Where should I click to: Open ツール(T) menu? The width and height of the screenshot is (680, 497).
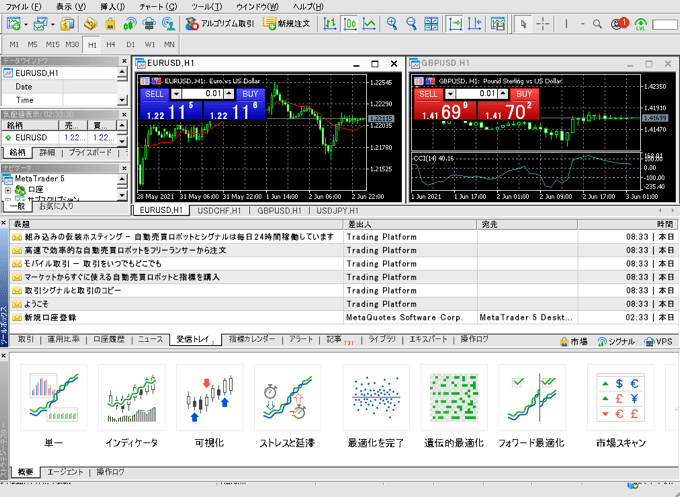coord(207,7)
